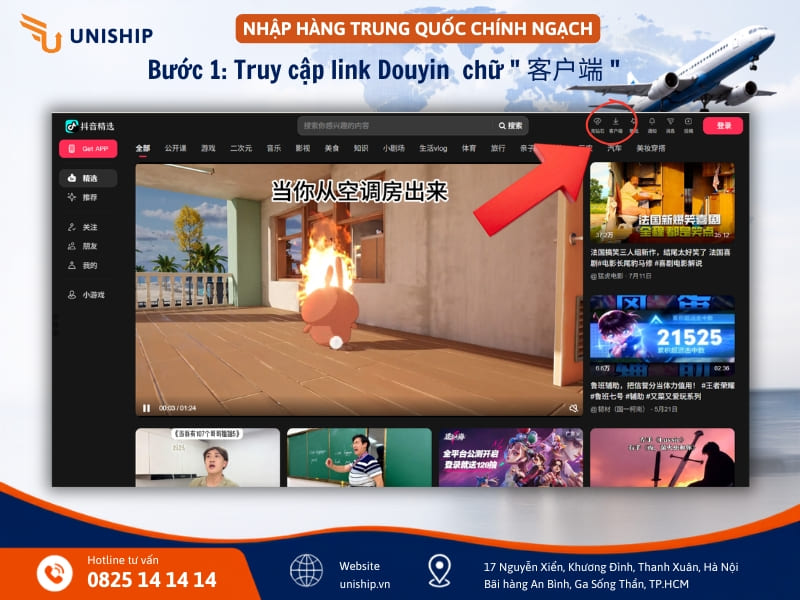This screenshot has height=600, width=800.
Task: Switch to the 音乐 category tab
Action: pyautogui.click(x=274, y=148)
